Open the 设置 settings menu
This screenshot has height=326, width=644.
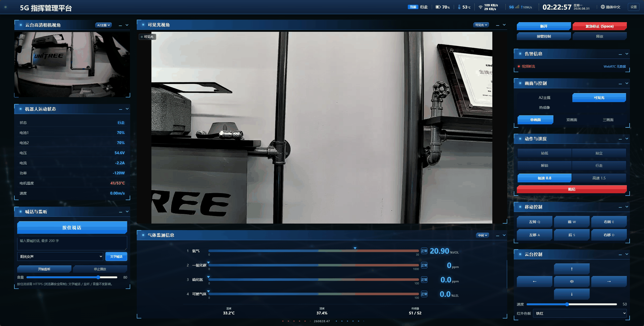(x=634, y=7)
